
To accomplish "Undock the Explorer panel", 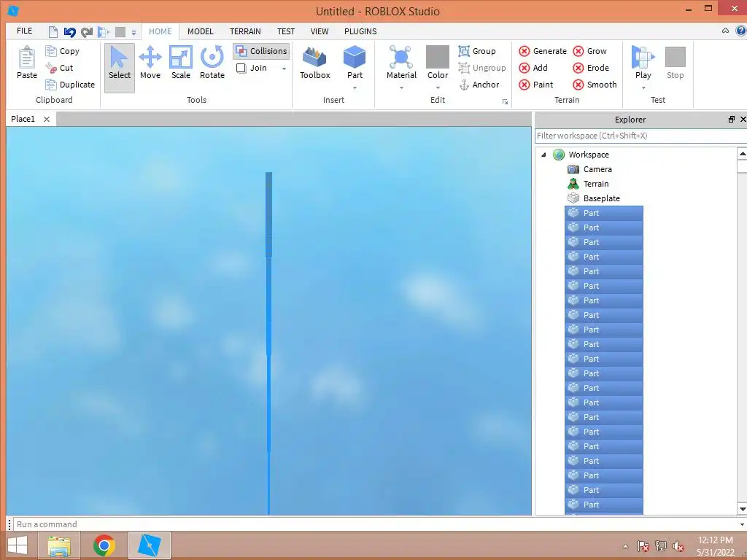I will coord(731,120).
